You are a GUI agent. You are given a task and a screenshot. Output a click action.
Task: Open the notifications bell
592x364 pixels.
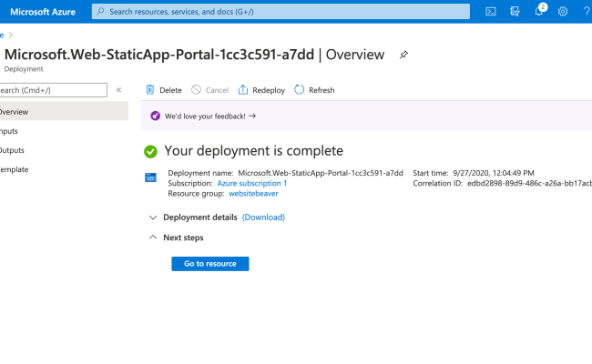pos(539,11)
